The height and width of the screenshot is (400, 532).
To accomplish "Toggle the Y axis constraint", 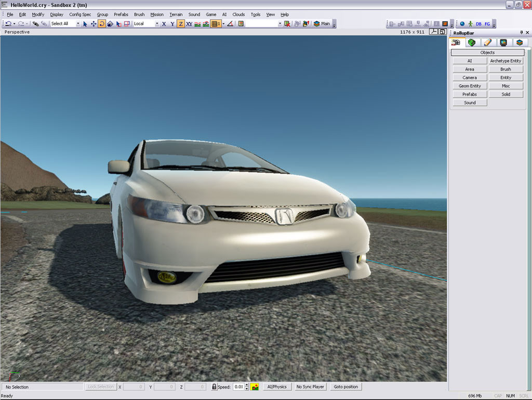I will [172, 24].
